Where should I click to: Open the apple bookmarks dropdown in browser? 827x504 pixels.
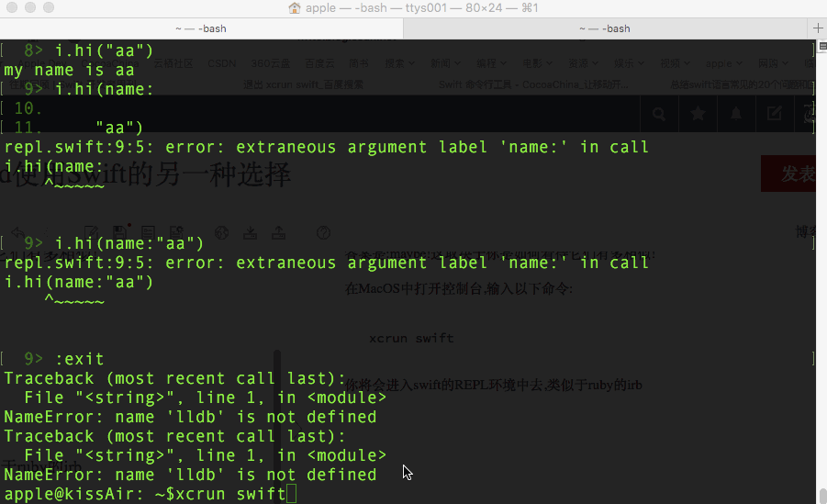[x=724, y=63]
